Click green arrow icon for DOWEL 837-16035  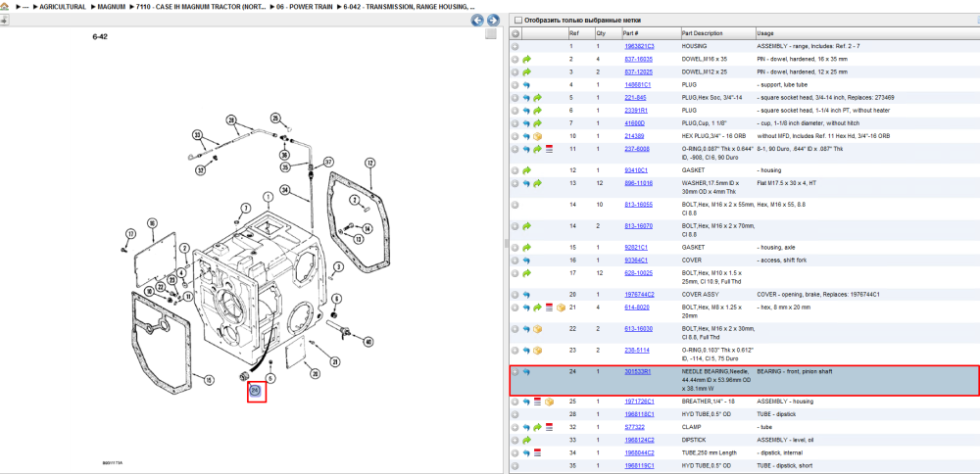pos(527,60)
